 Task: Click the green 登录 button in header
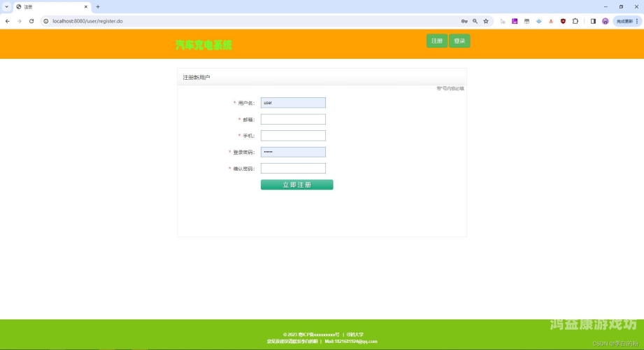click(459, 41)
